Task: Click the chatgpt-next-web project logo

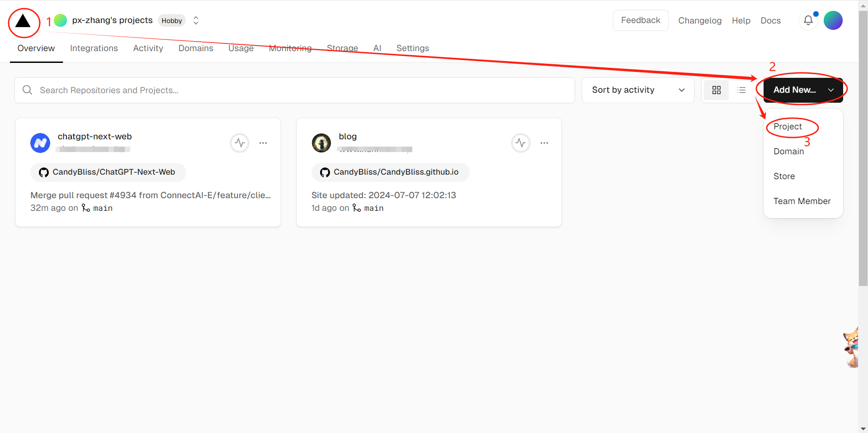Action: click(x=40, y=143)
